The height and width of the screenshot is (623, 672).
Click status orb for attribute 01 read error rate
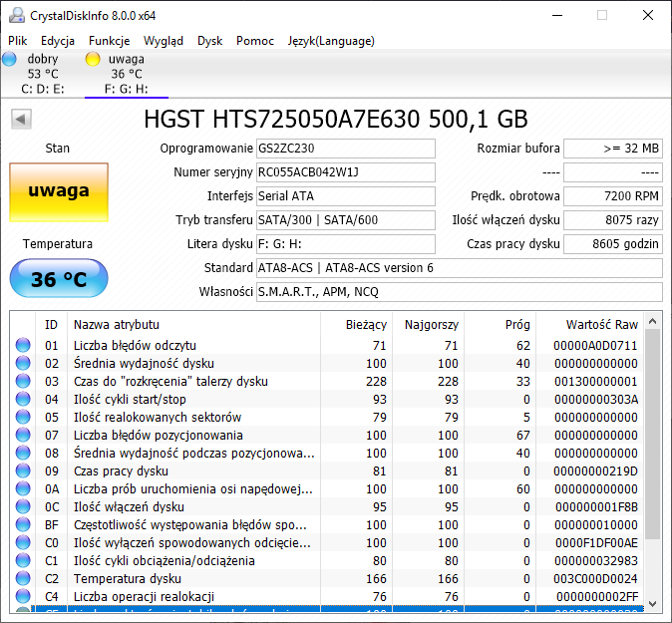point(23,345)
